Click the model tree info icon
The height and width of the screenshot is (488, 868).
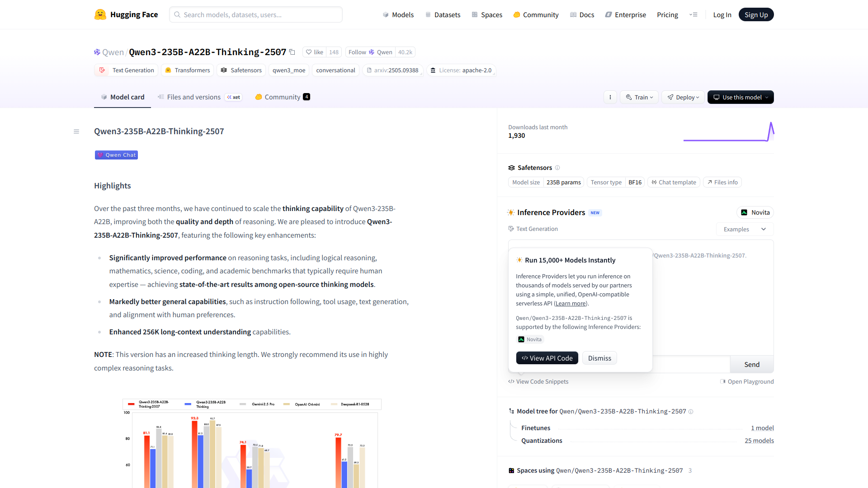pos(691,412)
